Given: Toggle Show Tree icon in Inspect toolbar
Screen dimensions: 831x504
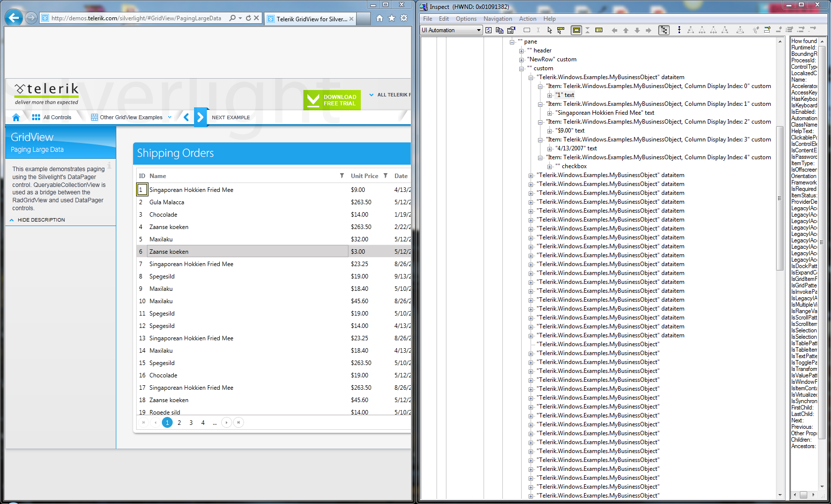Looking at the screenshot, I should pyautogui.click(x=664, y=30).
